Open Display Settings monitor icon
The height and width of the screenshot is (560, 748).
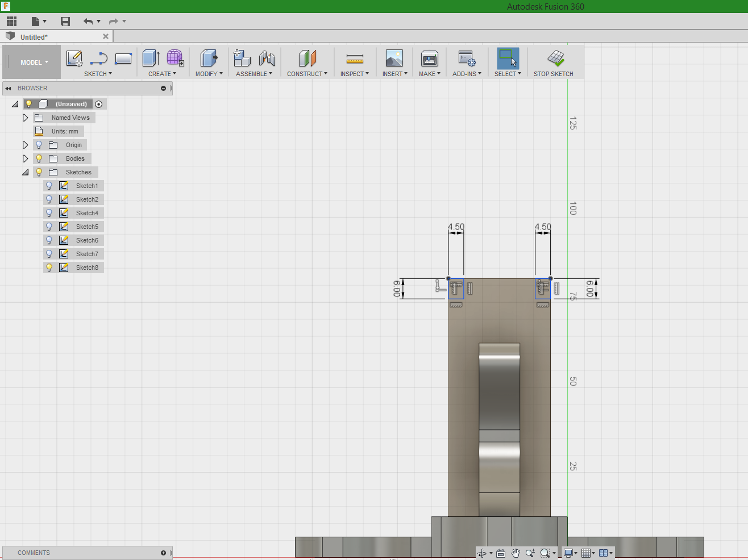(568, 553)
